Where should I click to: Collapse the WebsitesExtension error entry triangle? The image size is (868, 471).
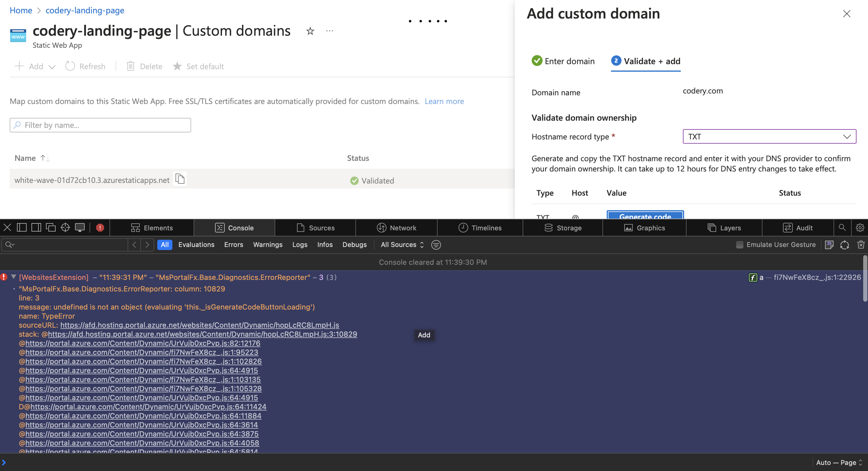[14, 277]
